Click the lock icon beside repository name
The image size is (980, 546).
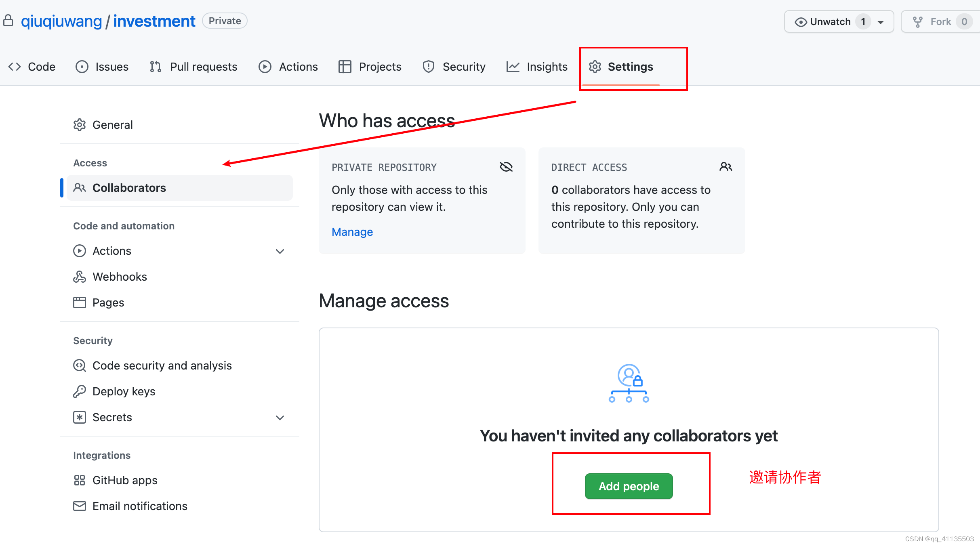coord(8,21)
